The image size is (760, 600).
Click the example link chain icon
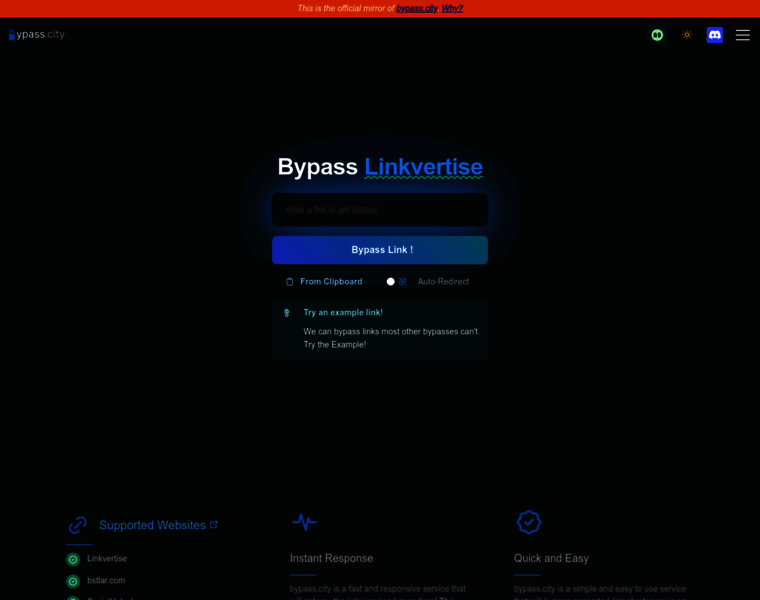pos(287,313)
